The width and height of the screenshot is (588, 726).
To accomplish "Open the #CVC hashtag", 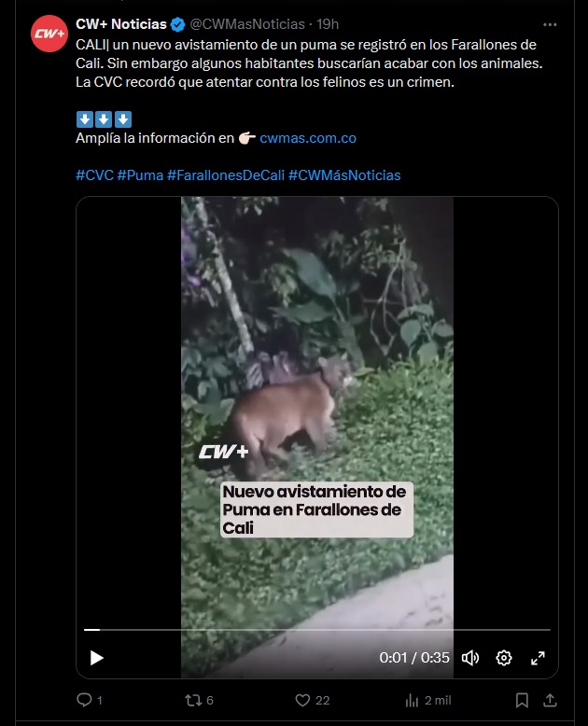I will point(94,175).
